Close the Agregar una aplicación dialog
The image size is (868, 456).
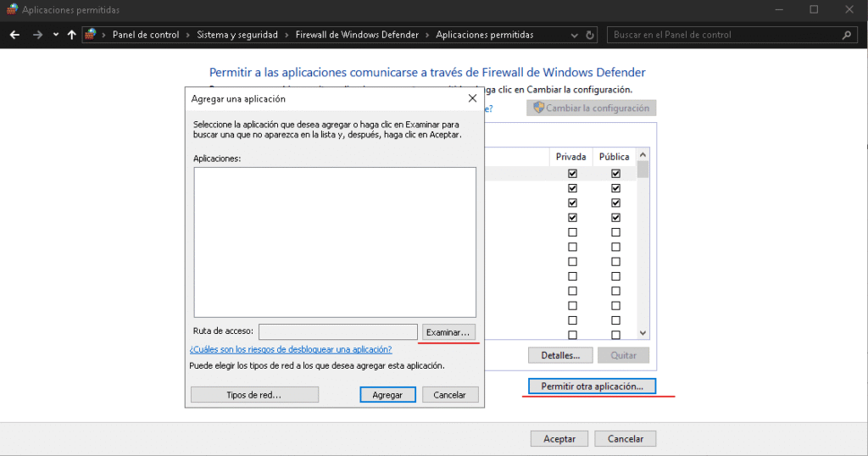pyautogui.click(x=472, y=98)
